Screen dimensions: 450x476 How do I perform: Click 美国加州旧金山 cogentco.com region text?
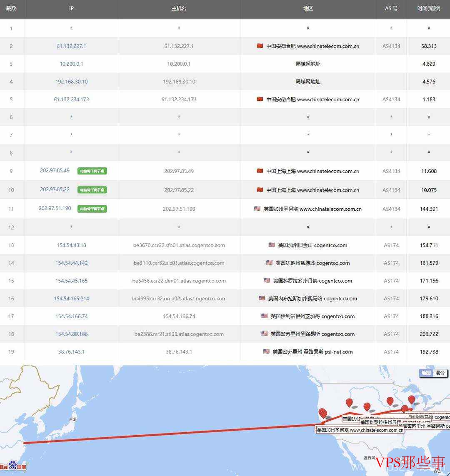point(312,245)
